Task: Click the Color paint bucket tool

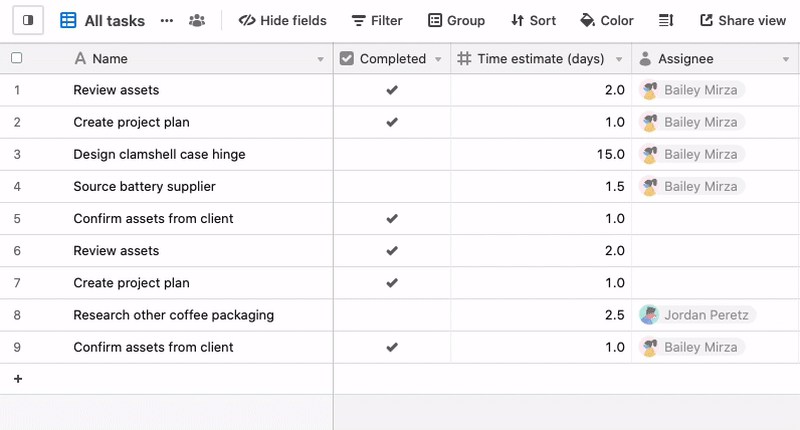Action: click(x=607, y=20)
